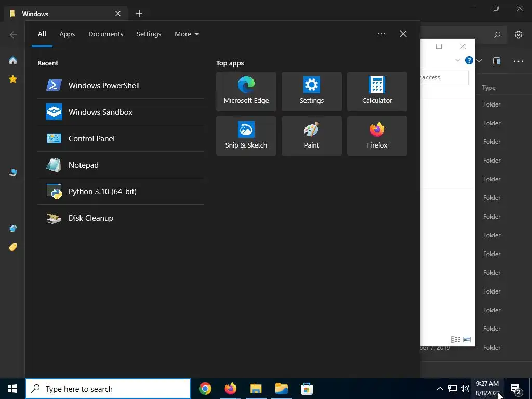Open Firefox from Top apps
Viewport: 532px width, 399px height.
click(x=377, y=136)
